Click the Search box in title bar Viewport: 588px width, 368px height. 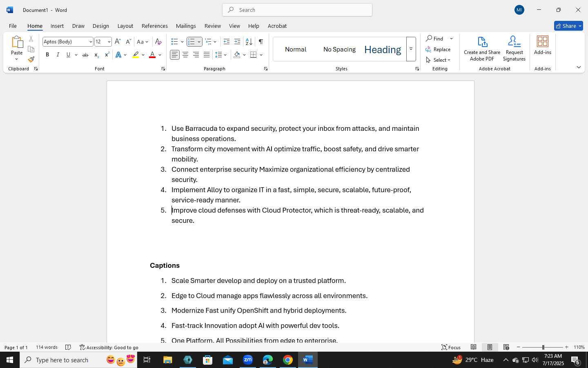(297, 10)
